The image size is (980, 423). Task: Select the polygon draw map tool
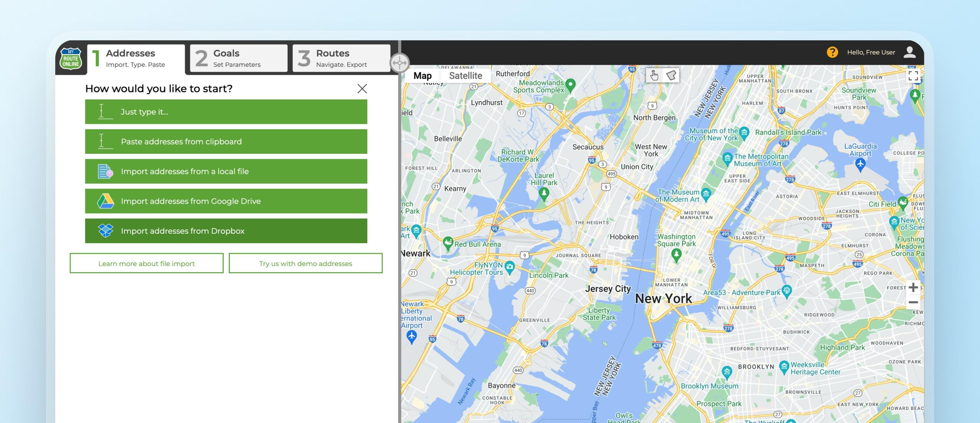(x=671, y=75)
